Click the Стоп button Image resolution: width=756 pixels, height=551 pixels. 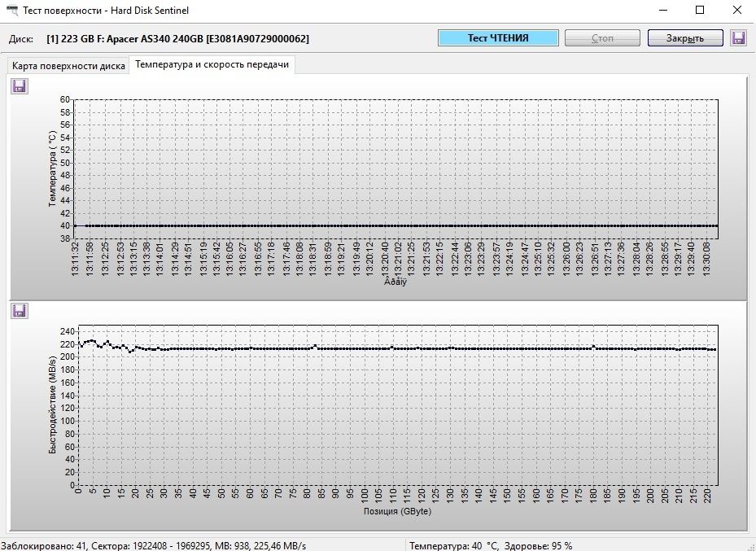602,38
